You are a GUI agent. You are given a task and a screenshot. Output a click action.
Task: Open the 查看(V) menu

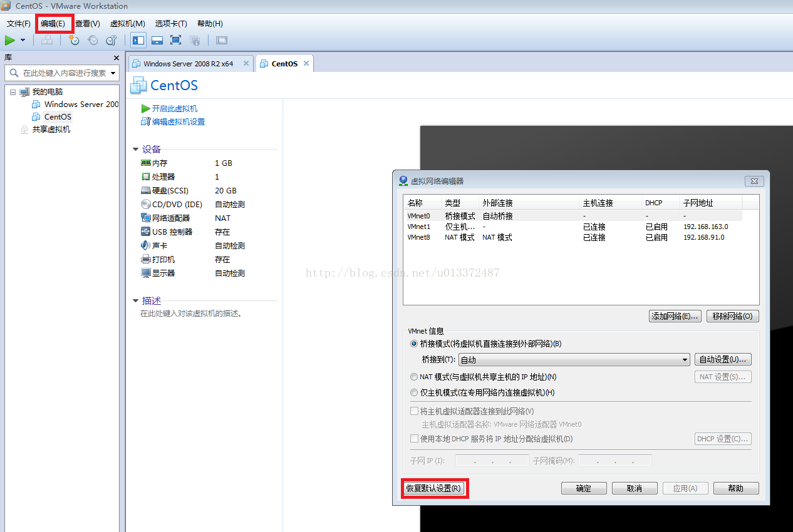tap(87, 24)
